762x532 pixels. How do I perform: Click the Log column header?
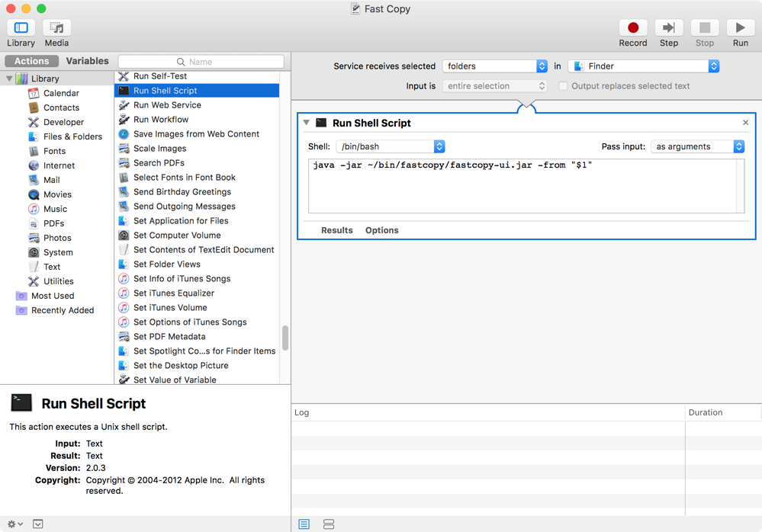click(x=488, y=412)
